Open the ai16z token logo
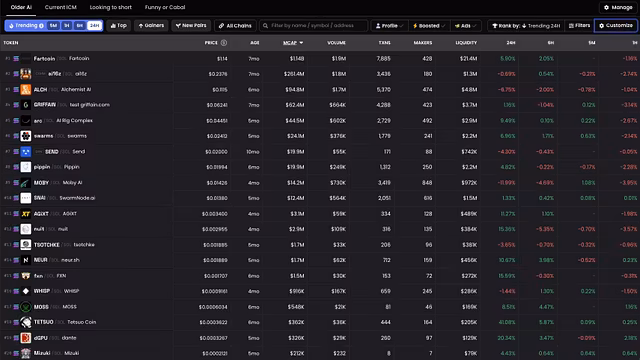The image size is (640, 360). pyautogui.click(x=26, y=74)
